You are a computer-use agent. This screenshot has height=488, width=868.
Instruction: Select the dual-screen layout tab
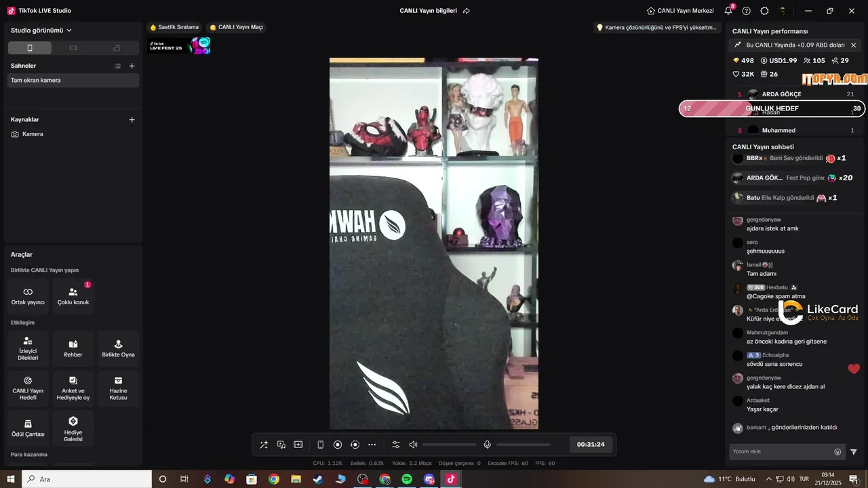[117, 48]
